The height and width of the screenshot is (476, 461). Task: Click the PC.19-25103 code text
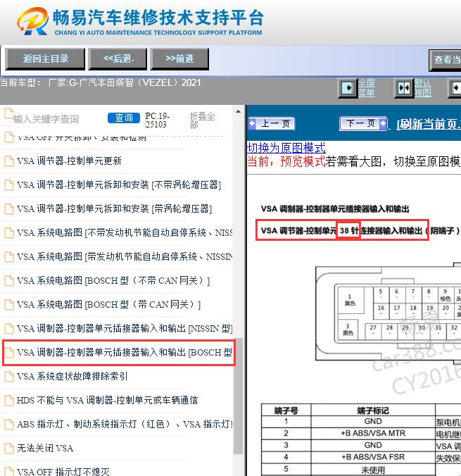pos(157,120)
